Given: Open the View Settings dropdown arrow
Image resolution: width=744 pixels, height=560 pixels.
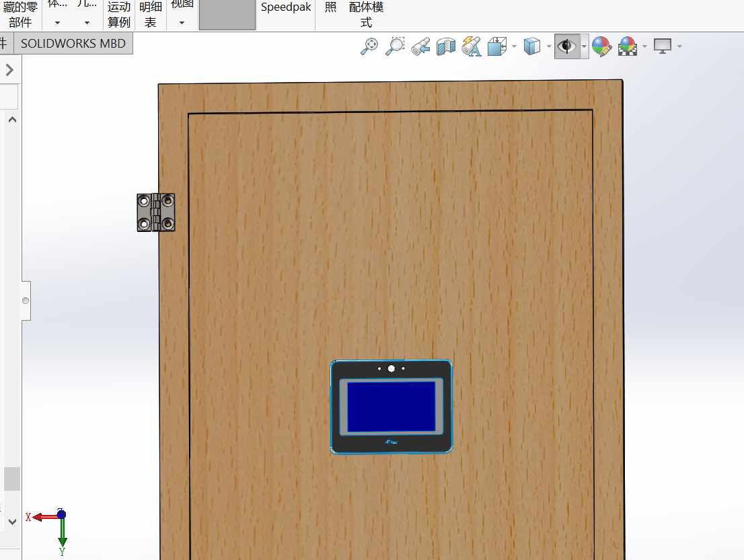Looking at the screenshot, I should 679,46.
